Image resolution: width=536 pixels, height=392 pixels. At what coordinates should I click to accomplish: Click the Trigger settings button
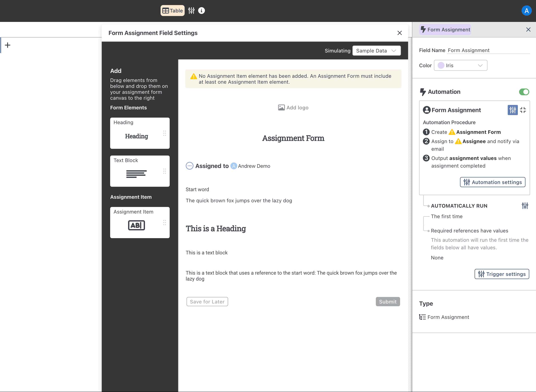coord(502,274)
